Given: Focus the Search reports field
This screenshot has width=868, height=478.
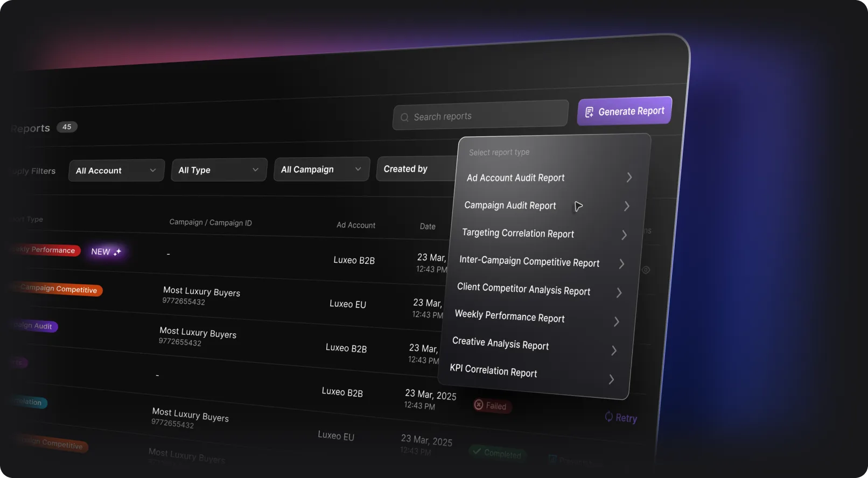Looking at the screenshot, I should tap(480, 115).
